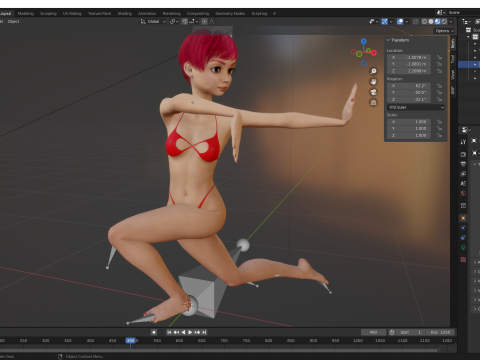480x360 pixels.
Task: Jump to the last frame
Action: [204, 332]
